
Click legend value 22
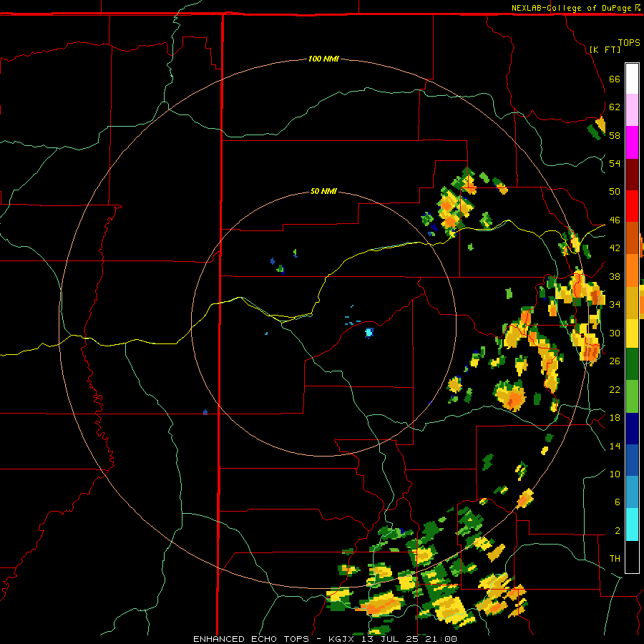(x=615, y=389)
